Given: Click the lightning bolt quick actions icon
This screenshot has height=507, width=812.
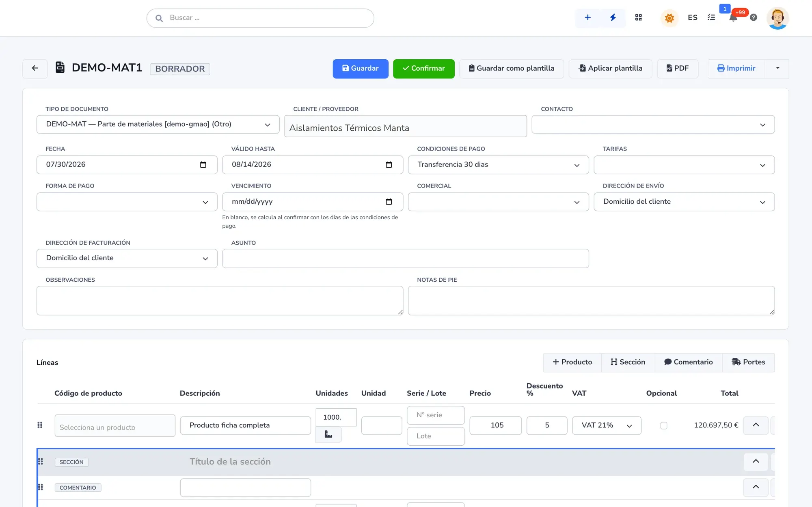Looking at the screenshot, I should (613, 17).
